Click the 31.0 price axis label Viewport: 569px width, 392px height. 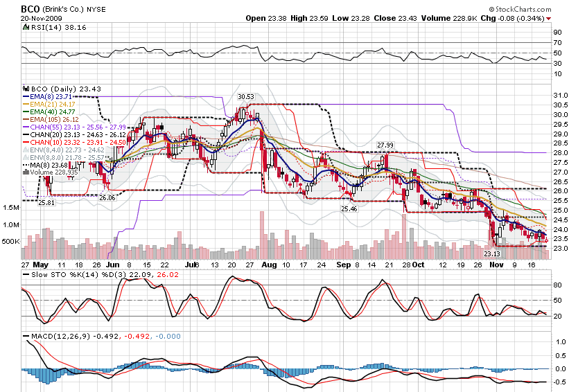(561, 95)
